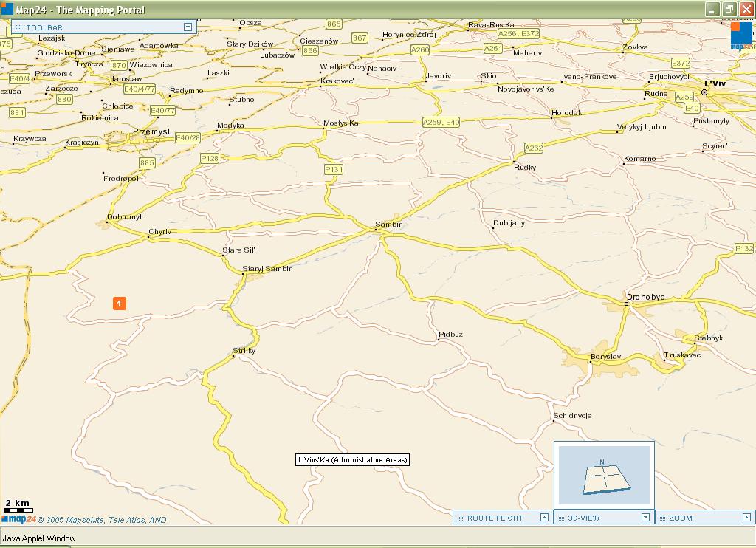Click the 3D-VIEW grip handle icon

click(x=560, y=518)
